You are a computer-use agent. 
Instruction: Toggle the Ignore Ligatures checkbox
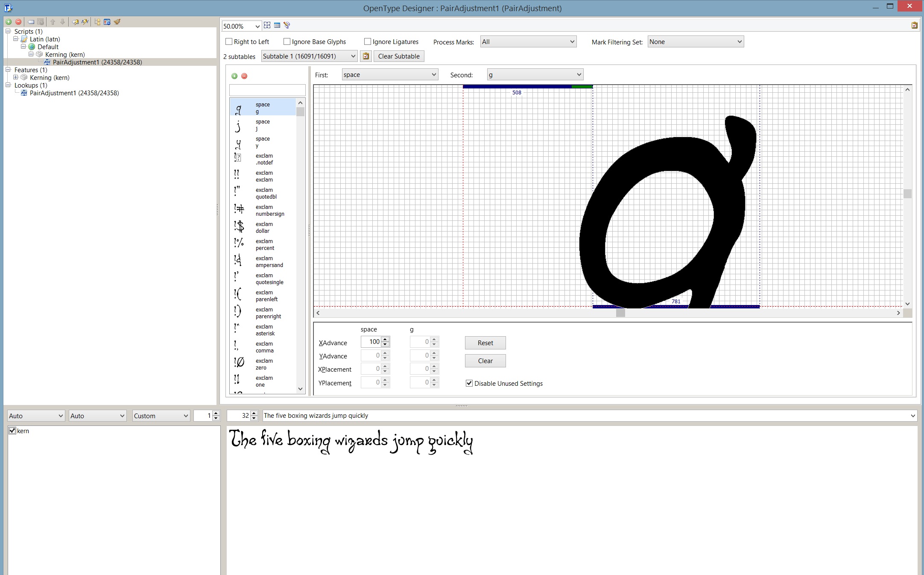[x=367, y=42]
